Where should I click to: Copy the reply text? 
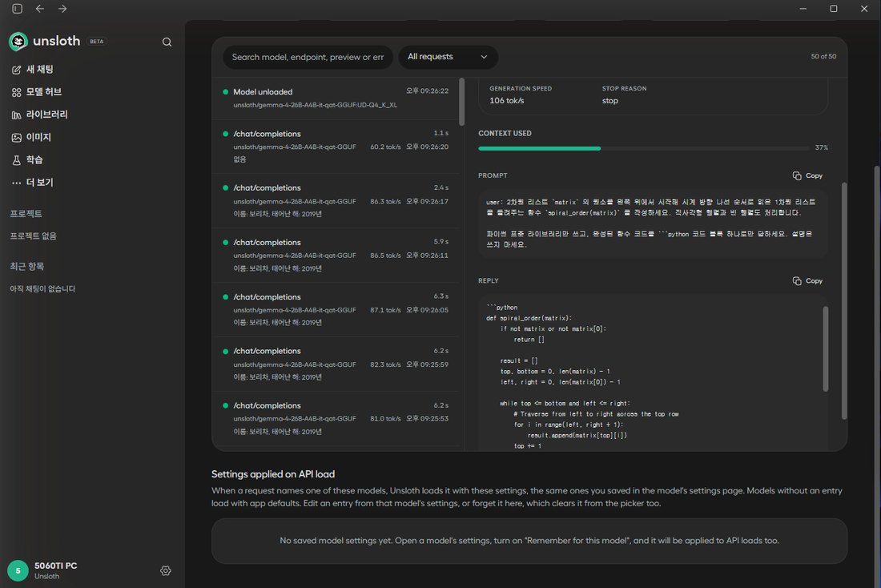tap(807, 281)
